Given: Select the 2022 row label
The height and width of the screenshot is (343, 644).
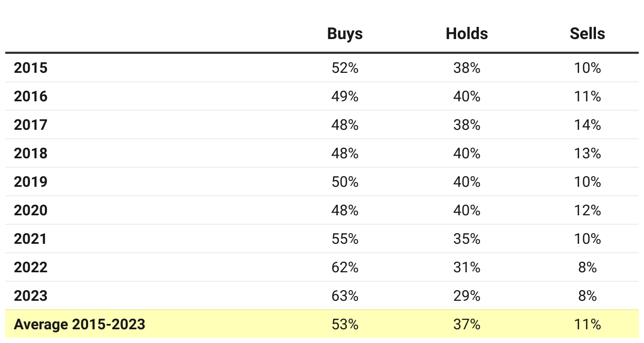Looking at the screenshot, I should (31, 268).
